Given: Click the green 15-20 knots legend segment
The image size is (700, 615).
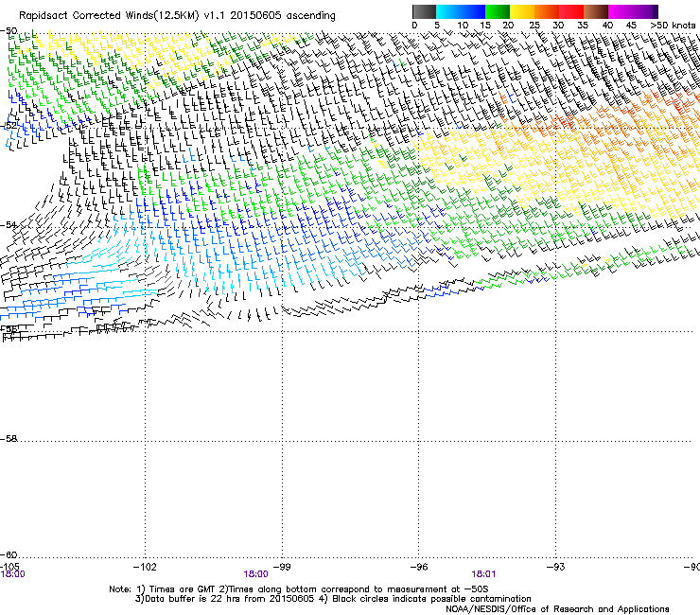Looking at the screenshot, I should click(498, 11).
